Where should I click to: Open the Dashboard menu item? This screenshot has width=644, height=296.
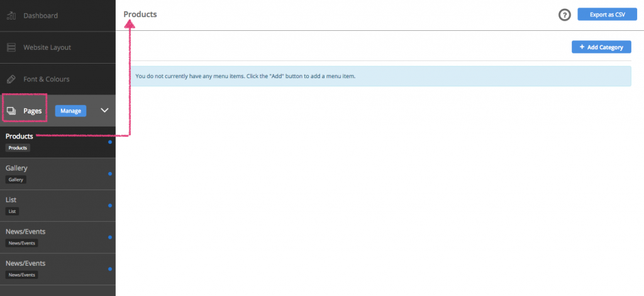40,15
